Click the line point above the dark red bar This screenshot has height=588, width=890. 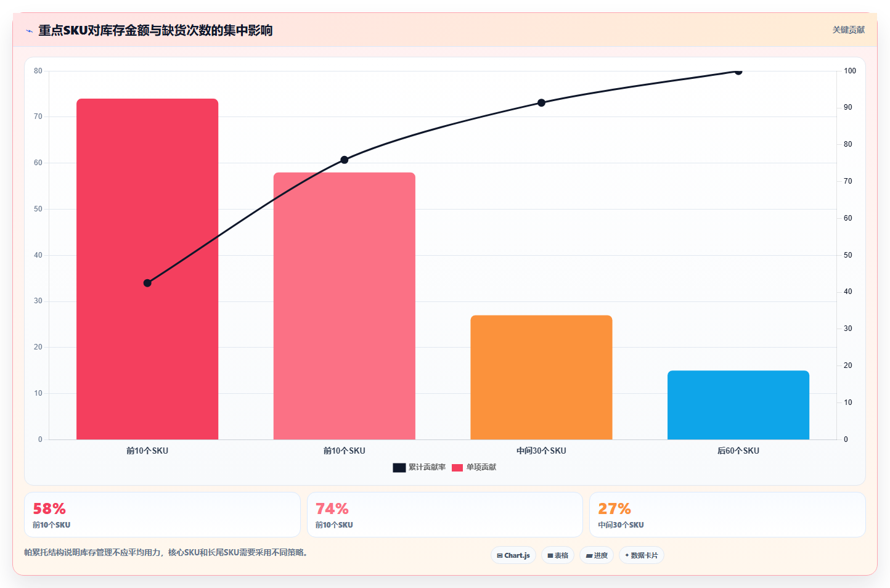pyautogui.click(x=147, y=283)
